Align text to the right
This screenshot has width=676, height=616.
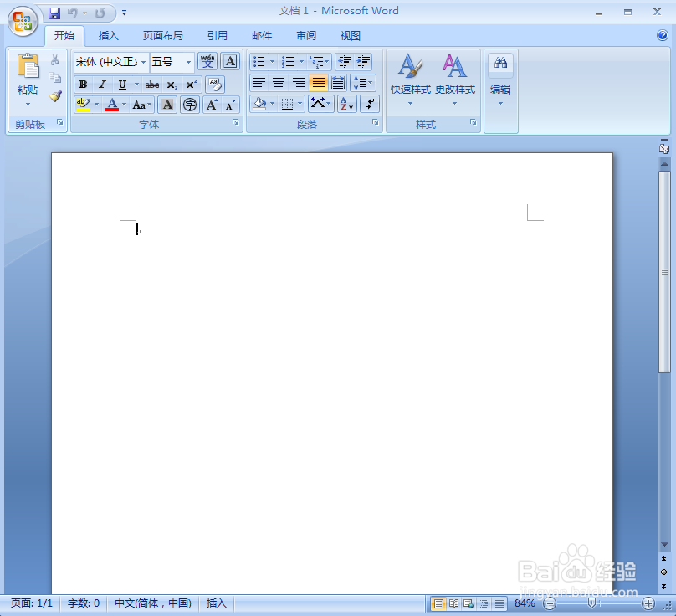pos(299,82)
